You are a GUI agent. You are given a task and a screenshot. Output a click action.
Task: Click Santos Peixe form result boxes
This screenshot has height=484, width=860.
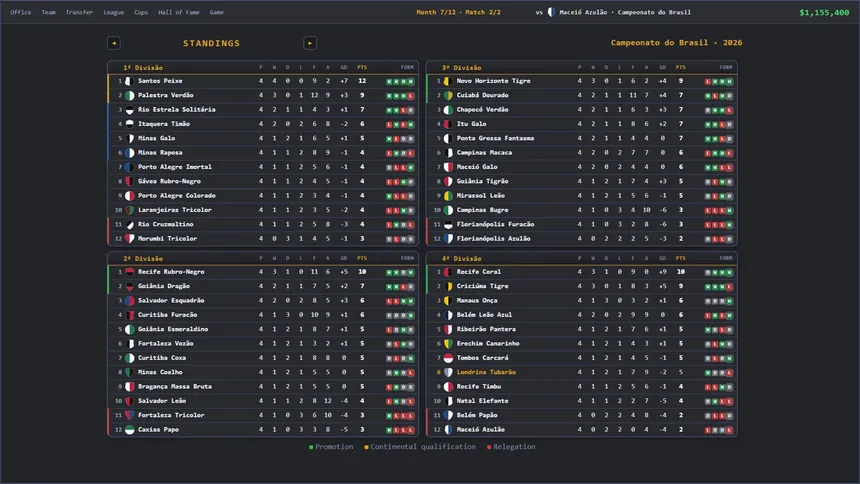400,81
